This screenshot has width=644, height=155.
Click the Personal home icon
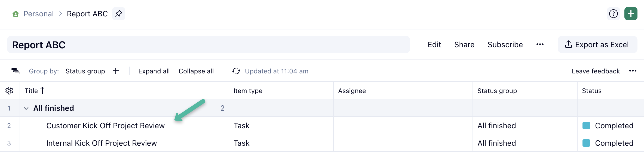pos(16,14)
